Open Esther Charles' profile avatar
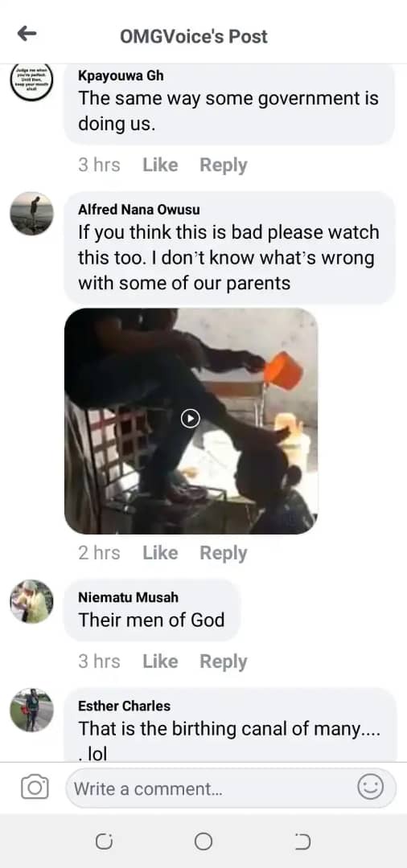Viewport: 407px width, 868px height. pos(31,710)
